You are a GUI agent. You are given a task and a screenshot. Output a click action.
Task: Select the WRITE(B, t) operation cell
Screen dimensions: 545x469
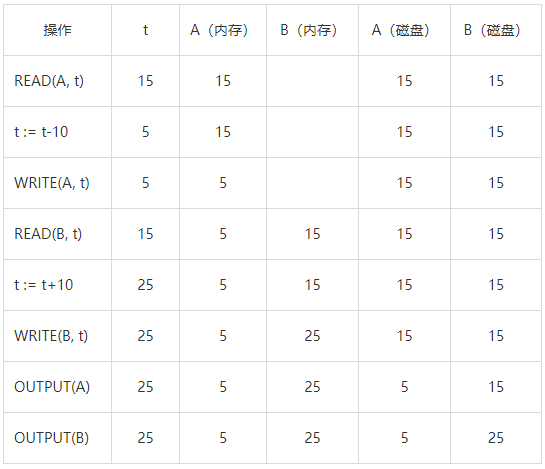pyautogui.click(x=58, y=336)
